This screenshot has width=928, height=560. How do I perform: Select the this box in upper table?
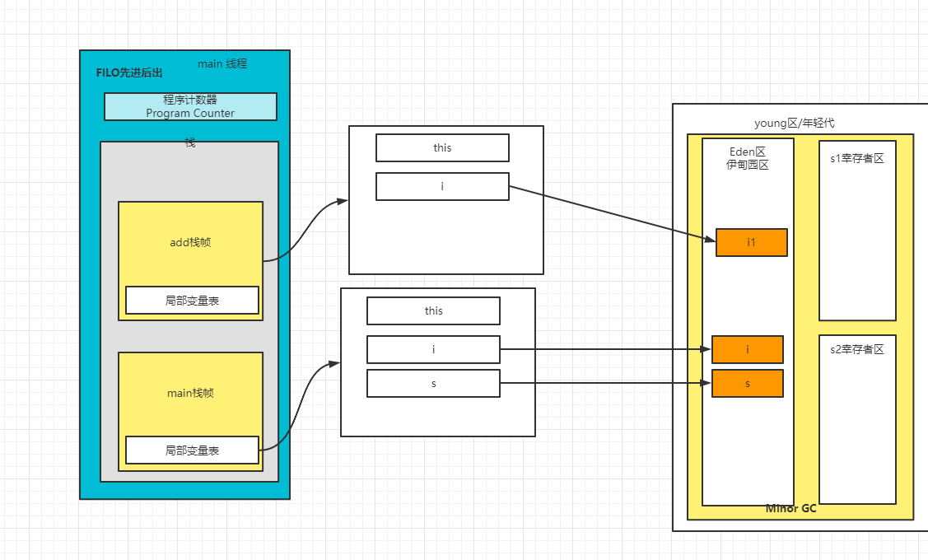(442, 147)
